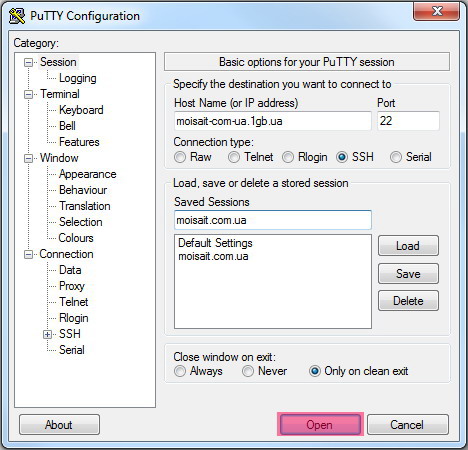Screen dimensions: 468x450
Task: Open the Rlogin category in tree
Action: click(74, 318)
